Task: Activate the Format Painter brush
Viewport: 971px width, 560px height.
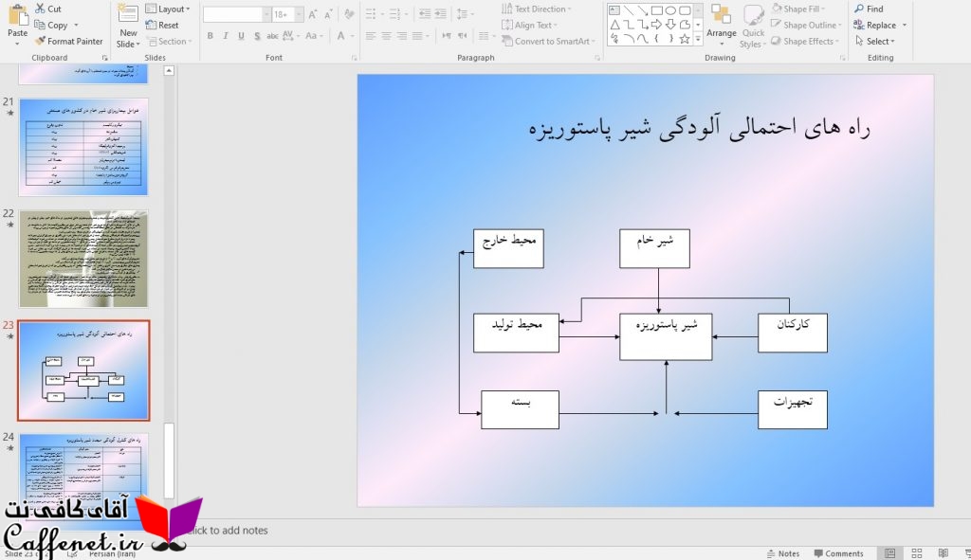Action: (x=40, y=41)
